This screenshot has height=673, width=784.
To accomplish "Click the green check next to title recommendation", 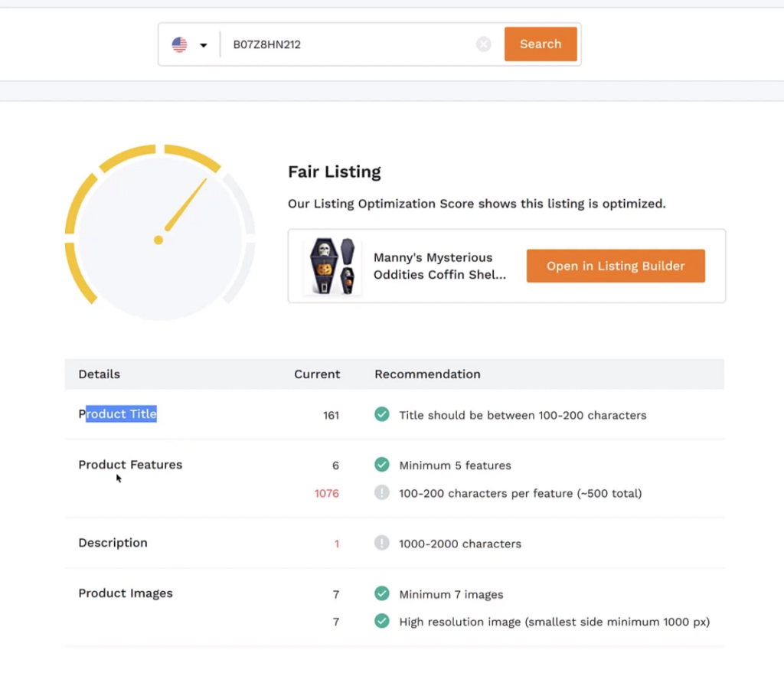I will point(381,414).
